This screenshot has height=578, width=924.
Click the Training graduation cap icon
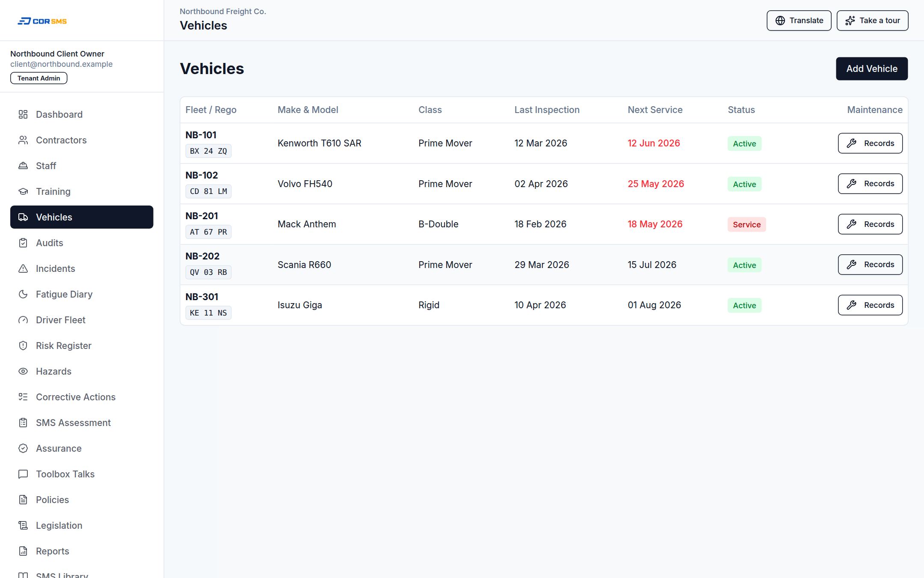point(23,191)
